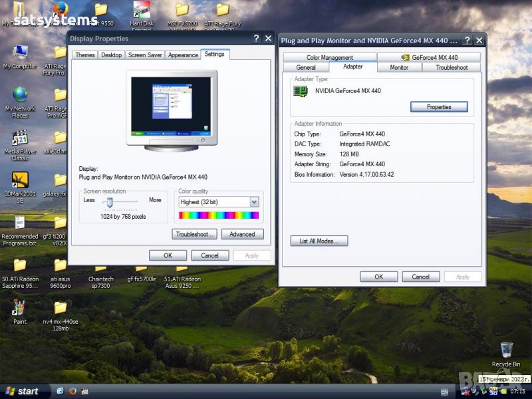Open the Recommended Programs.txt file icon

(x=20, y=223)
